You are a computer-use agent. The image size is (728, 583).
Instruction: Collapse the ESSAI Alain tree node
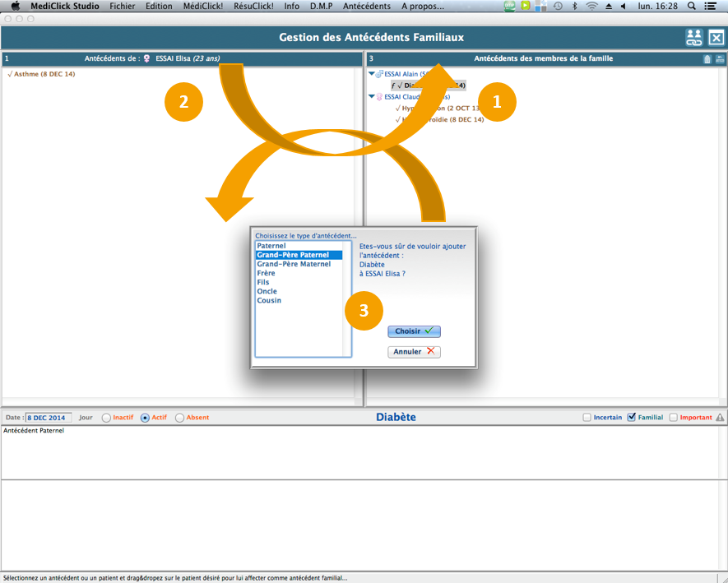372,74
